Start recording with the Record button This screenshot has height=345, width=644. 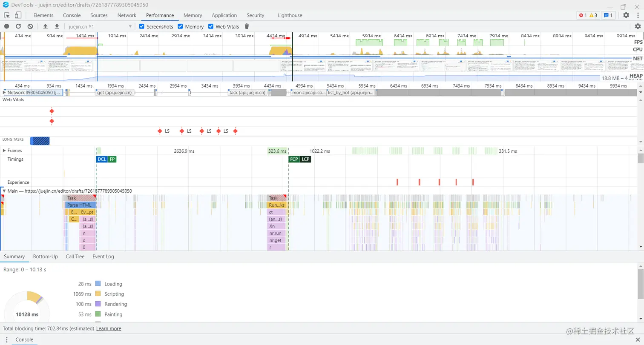pyautogui.click(x=7, y=26)
